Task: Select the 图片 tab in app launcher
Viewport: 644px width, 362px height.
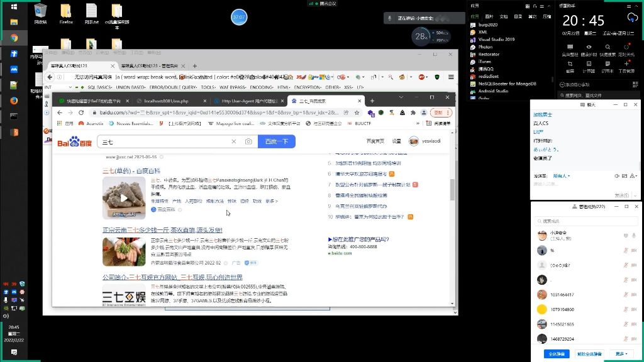Action: coord(489,16)
